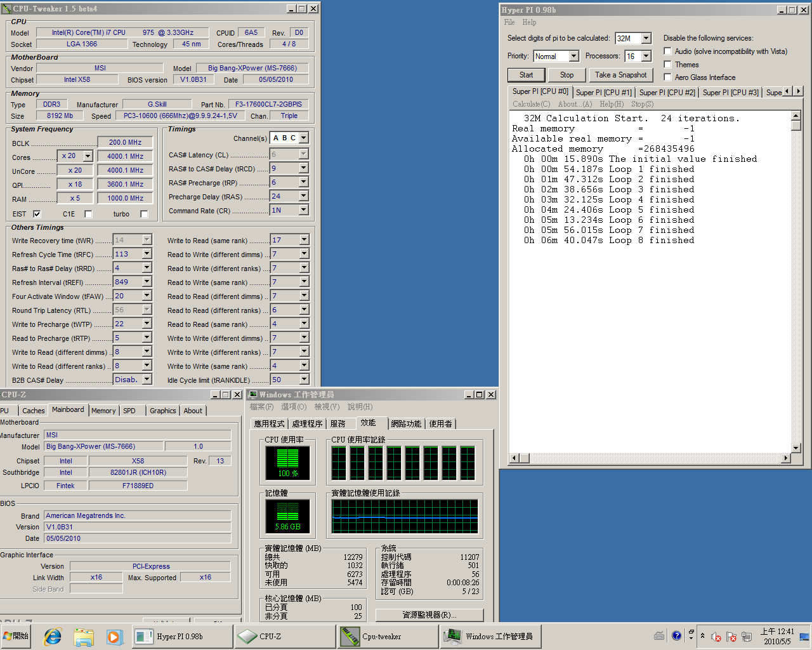The image size is (812, 650).
Task: Click the BCLK 200.0 MHz field
Action: pyautogui.click(x=125, y=142)
